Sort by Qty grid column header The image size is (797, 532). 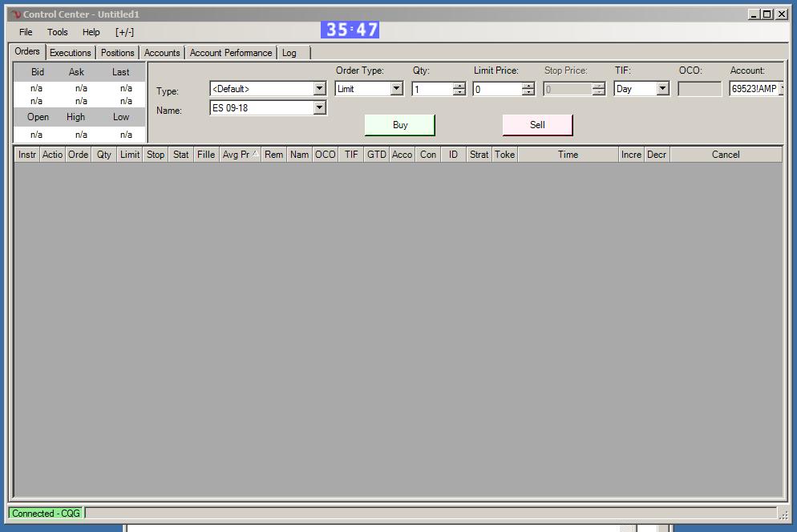(x=104, y=155)
